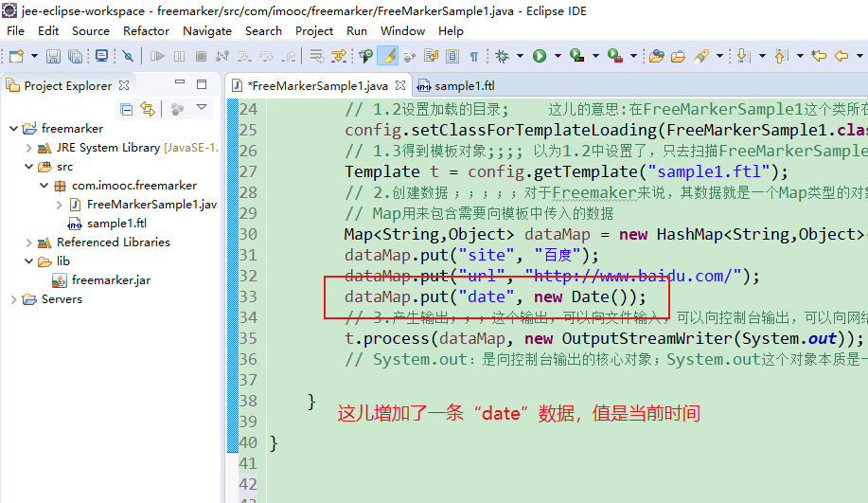Image resolution: width=868 pixels, height=503 pixels.
Task: Open the terminal console icon in toolbar
Action: pos(102,56)
